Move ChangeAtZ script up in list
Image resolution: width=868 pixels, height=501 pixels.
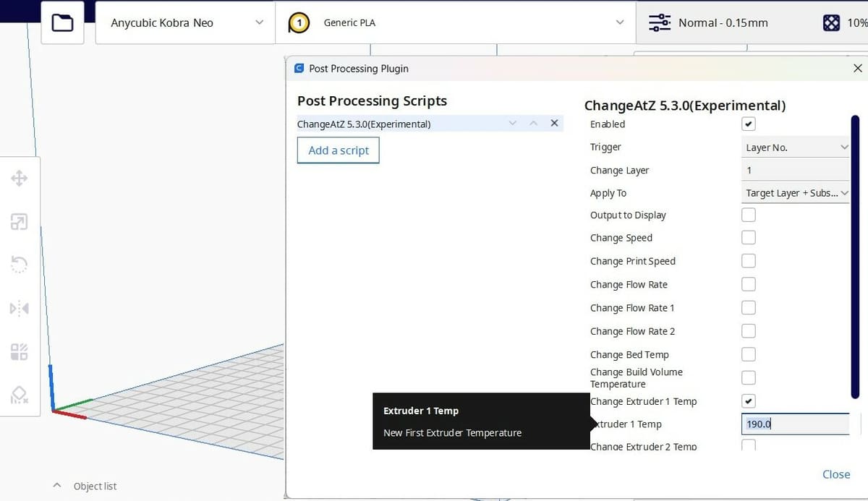[x=534, y=123]
